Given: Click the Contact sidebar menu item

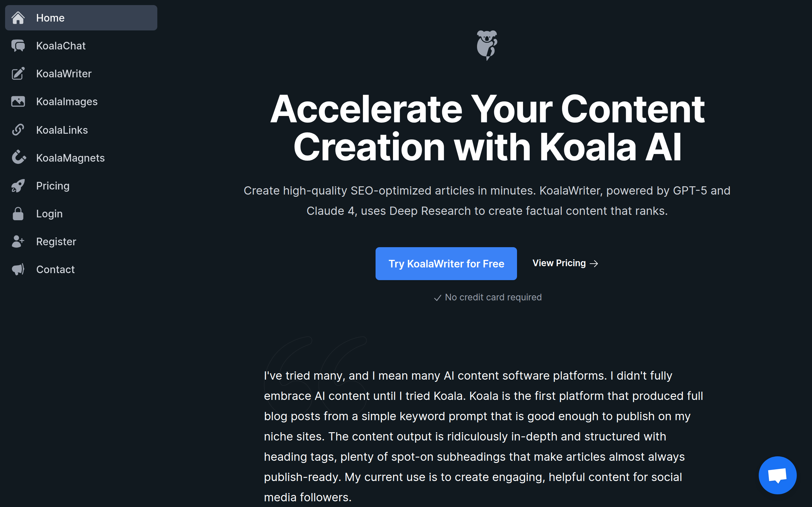Looking at the screenshot, I should [x=56, y=269].
